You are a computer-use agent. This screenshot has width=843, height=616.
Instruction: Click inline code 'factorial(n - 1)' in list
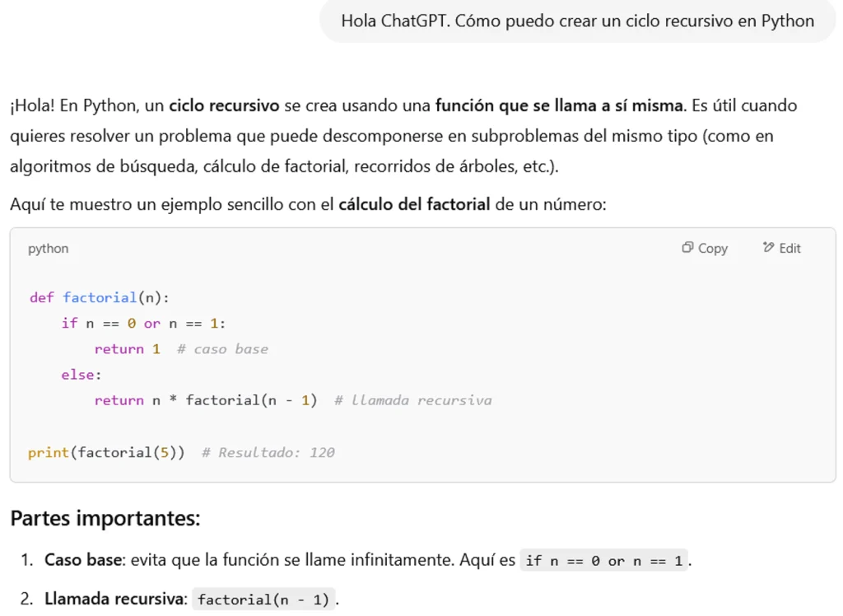[x=263, y=600]
